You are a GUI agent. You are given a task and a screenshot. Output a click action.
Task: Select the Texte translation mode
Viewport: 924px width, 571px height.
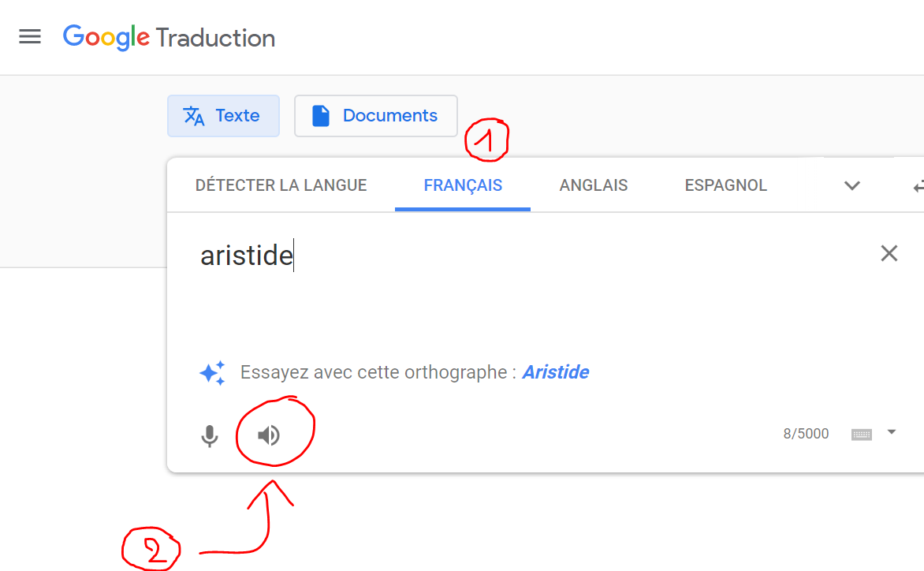(223, 116)
